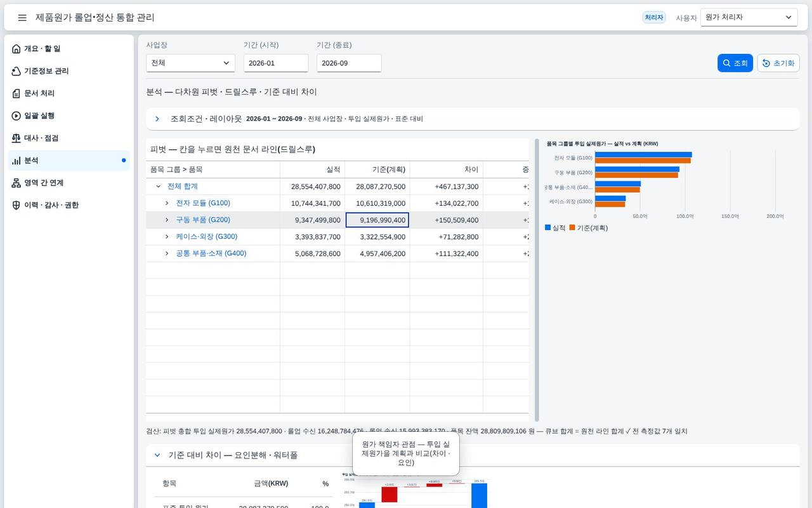Expand the 조회조건 · 레이아웃 panel
This screenshot has height=508, width=812.
click(157, 119)
